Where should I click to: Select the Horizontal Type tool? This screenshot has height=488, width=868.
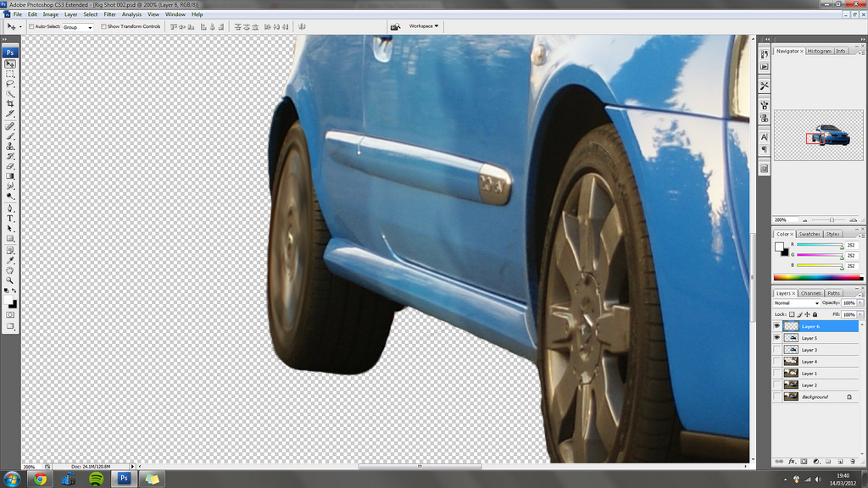[10, 218]
